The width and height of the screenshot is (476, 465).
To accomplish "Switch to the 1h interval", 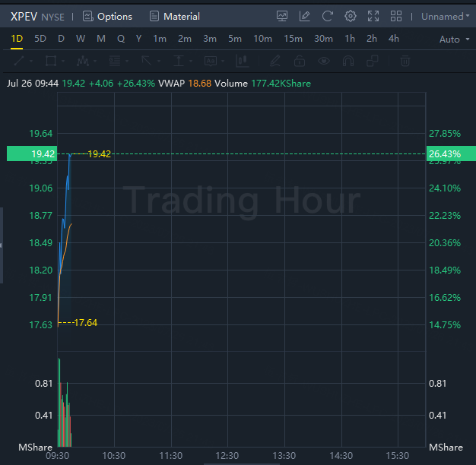I will tap(350, 39).
